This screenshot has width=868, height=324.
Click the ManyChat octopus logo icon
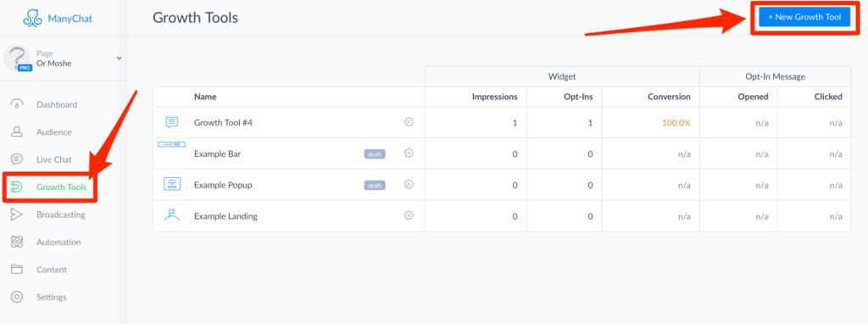33,18
